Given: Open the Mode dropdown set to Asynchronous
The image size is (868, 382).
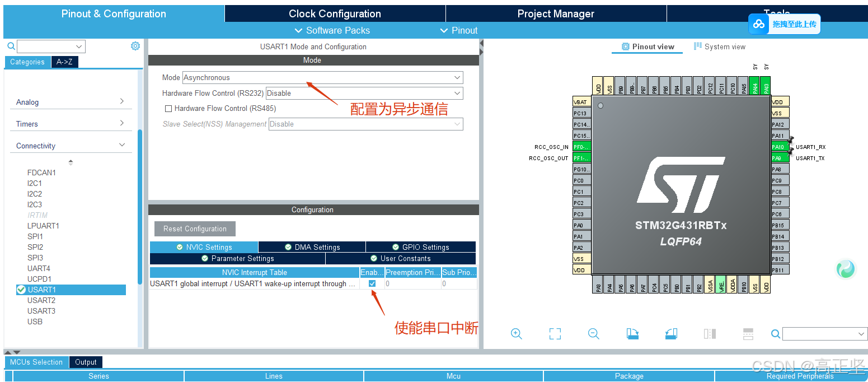Looking at the screenshot, I should click(x=323, y=77).
